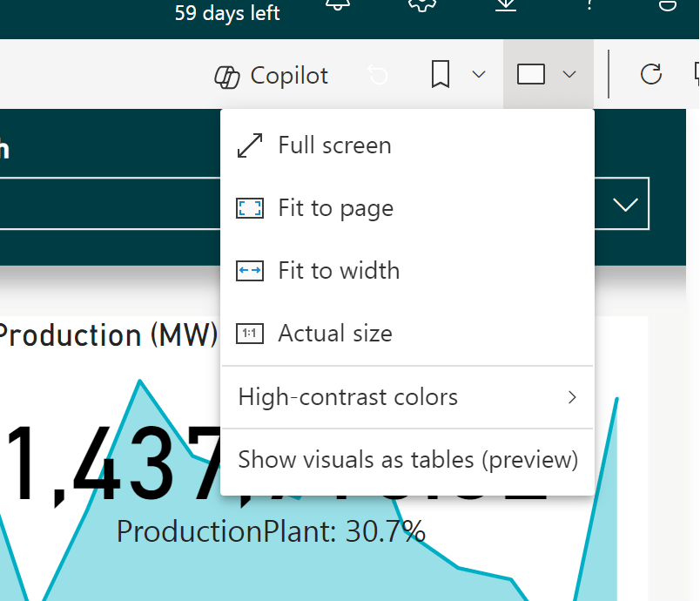Screen dimensions: 700x601
Task: Open the slicer dropdown arrow
Action: [625, 205]
